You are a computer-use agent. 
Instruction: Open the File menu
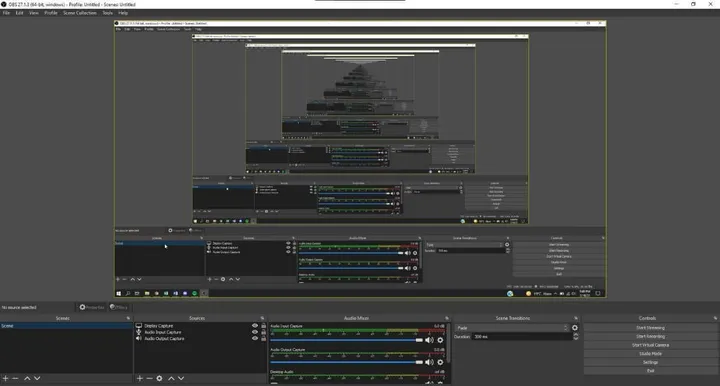click(x=6, y=13)
